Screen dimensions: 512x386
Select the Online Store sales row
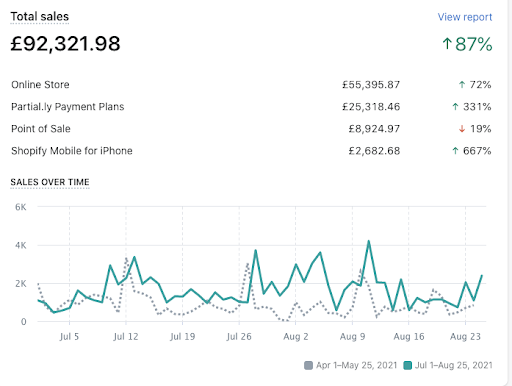pos(251,85)
